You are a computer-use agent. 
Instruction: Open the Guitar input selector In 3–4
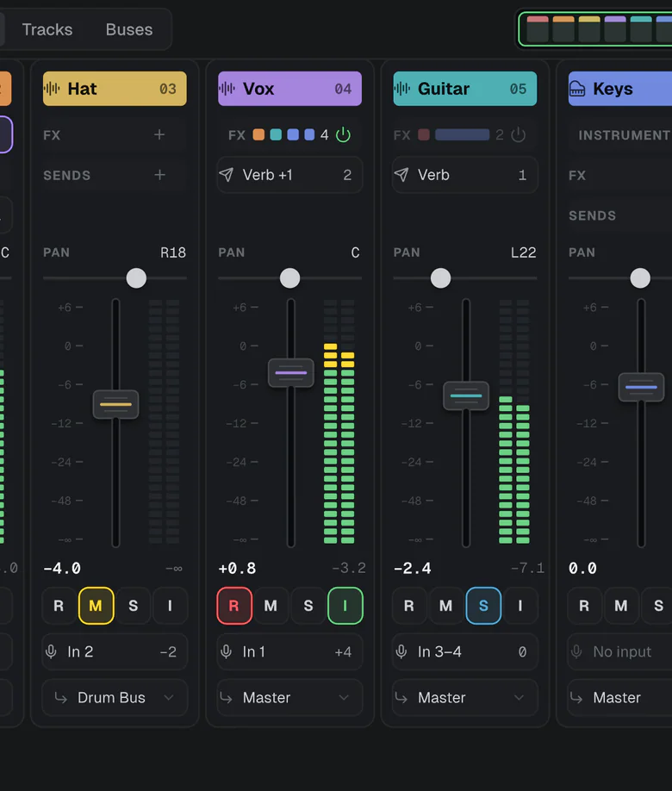click(464, 651)
